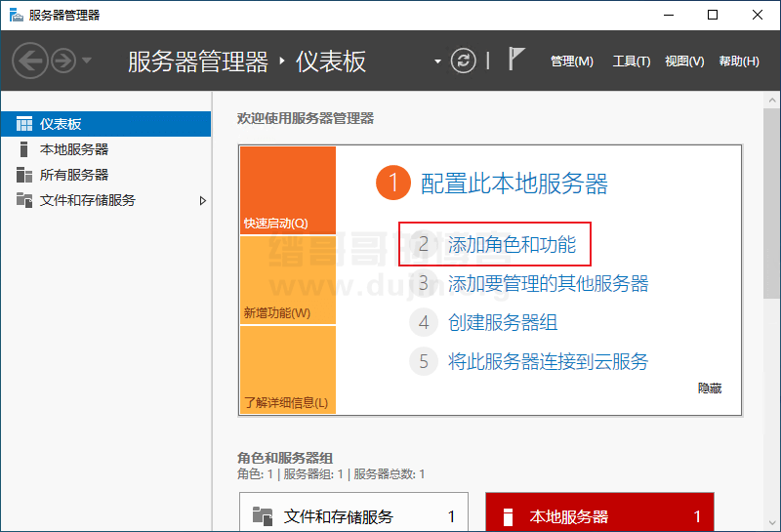The image size is (781, 532).
Task: Click the 所有服务器 icon in sidebar
Action: (x=24, y=175)
